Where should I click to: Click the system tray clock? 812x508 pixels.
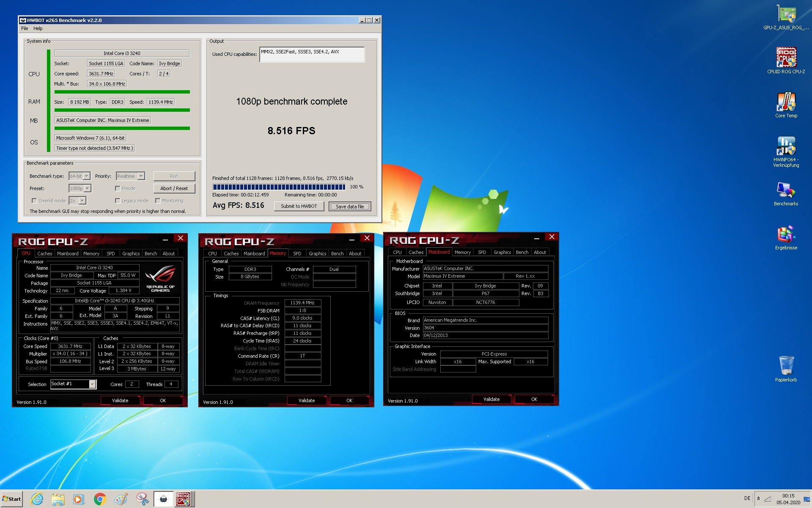point(788,499)
